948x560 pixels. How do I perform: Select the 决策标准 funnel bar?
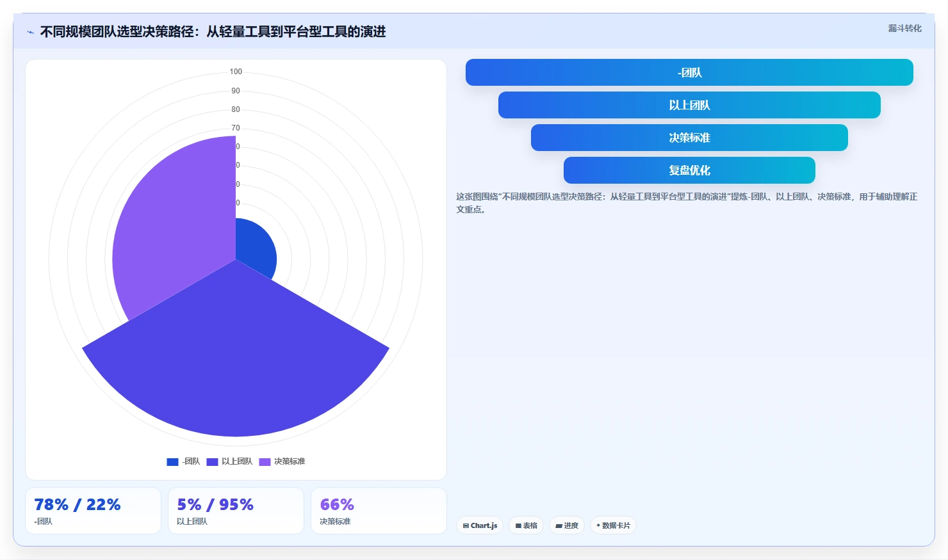pyautogui.click(x=689, y=138)
